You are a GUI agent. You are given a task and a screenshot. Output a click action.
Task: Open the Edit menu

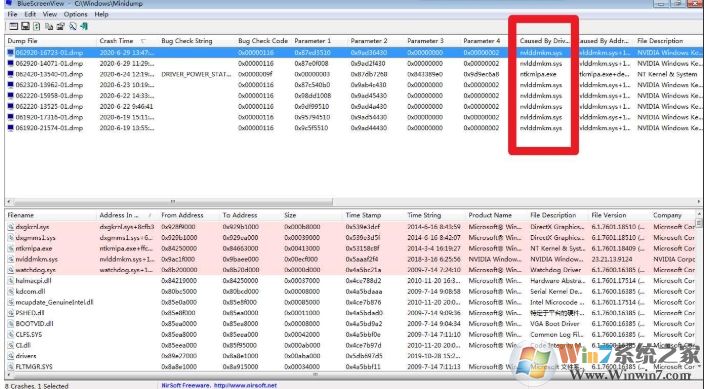[30, 14]
